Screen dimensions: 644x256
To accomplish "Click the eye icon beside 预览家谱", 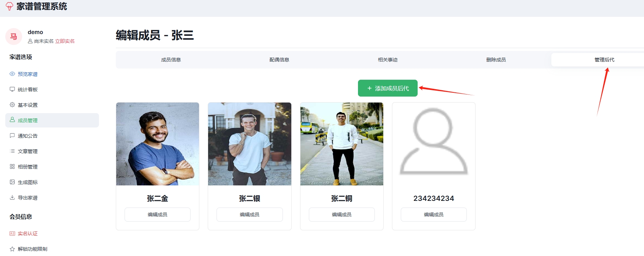I will 12,74.
